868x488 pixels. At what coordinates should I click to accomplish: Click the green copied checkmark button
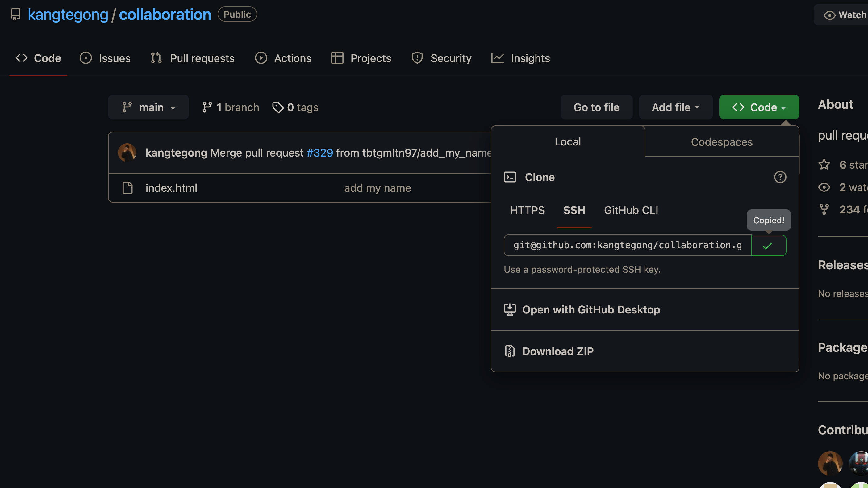pyautogui.click(x=768, y=246)
